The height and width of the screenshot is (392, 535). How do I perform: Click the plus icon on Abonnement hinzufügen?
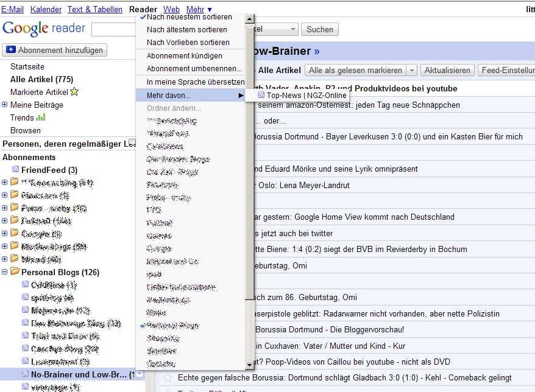[11, 50]
